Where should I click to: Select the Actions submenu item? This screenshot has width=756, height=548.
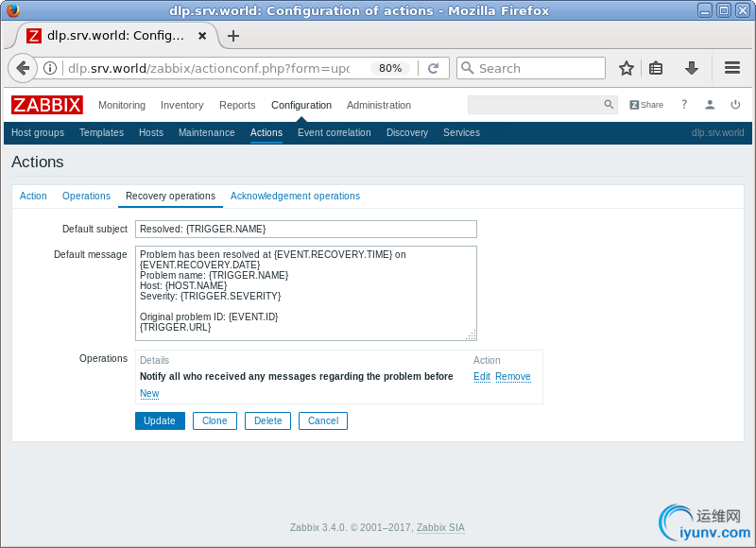click(266, 132)
